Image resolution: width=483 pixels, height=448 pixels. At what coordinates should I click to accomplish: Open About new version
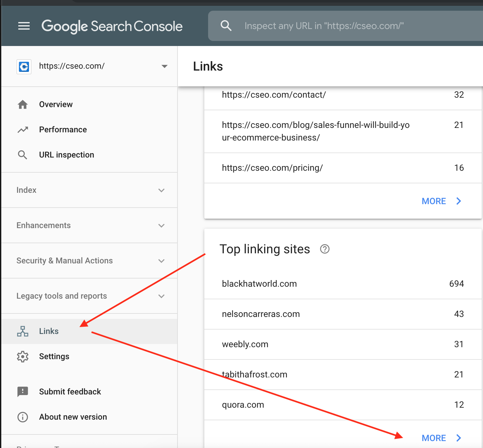pyautogui.click(x=90, y=417)
